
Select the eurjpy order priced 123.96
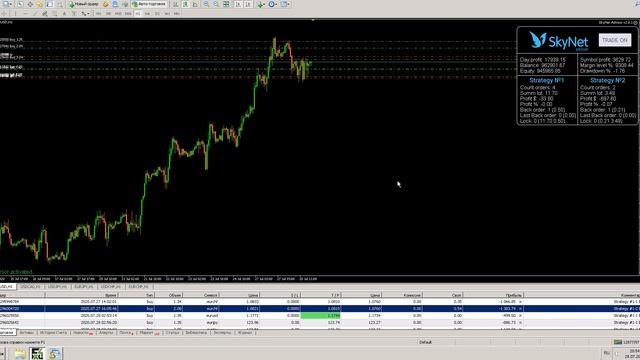coord(320,322)
